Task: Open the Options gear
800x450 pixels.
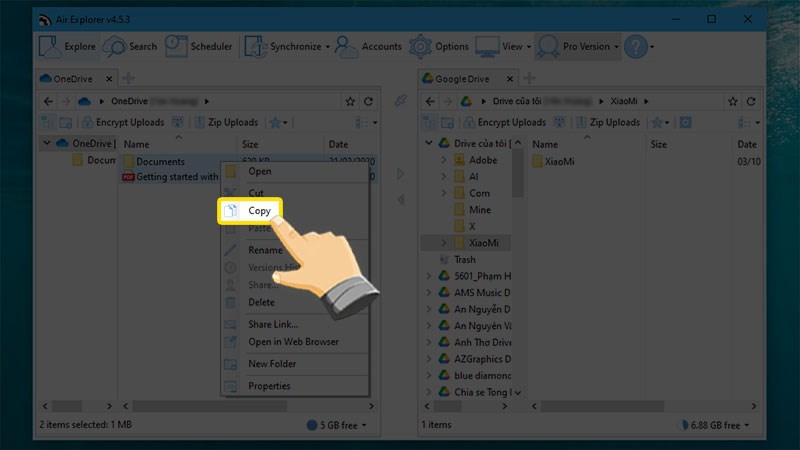Action: (x=439, y=46)
